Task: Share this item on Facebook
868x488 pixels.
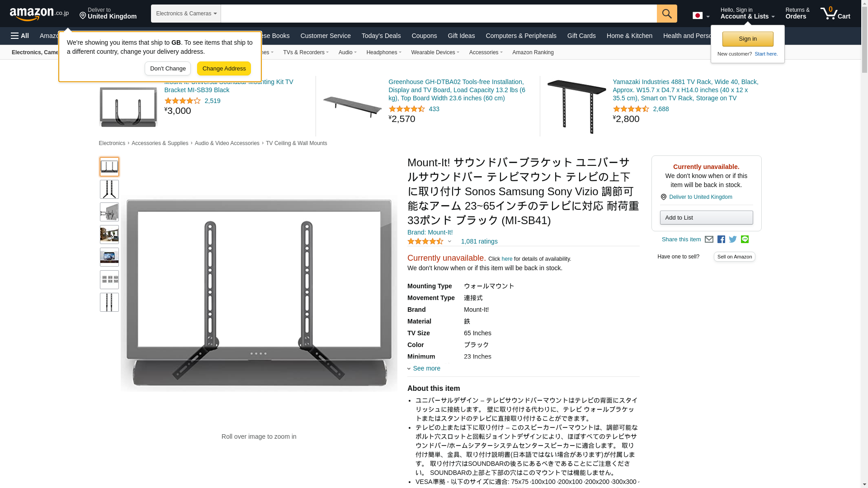Action: (721, 239)
